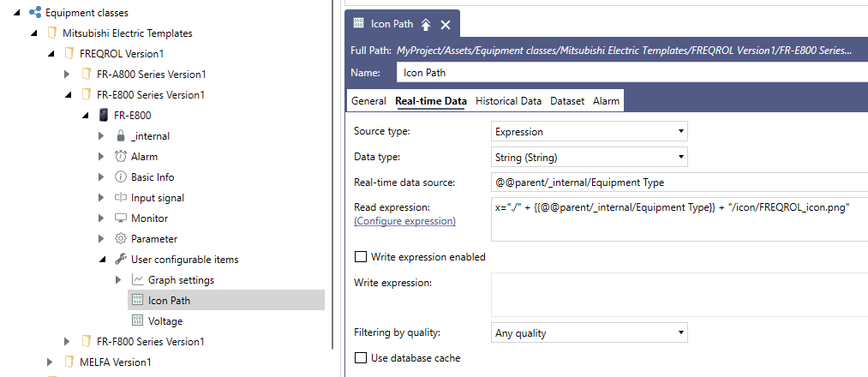The image size is (868, 377).
Task: Expand the MELFA Version1 node
Action: coord(50,362)
